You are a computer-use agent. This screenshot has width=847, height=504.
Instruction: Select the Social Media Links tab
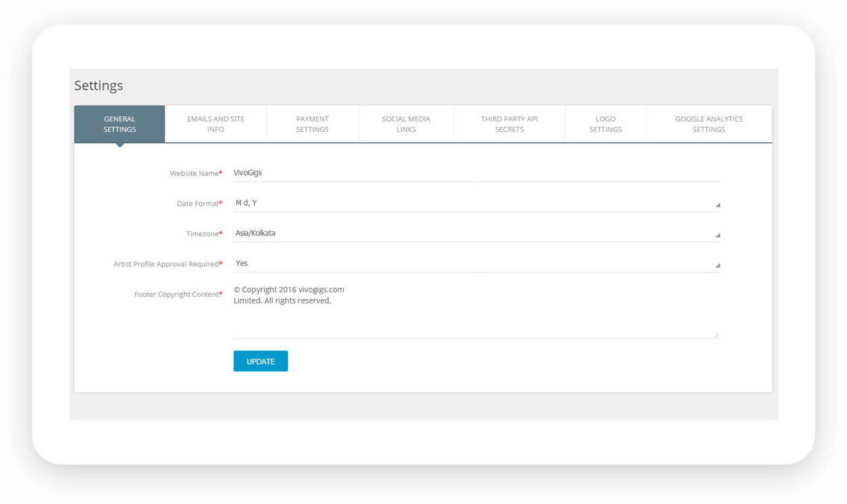406,123
